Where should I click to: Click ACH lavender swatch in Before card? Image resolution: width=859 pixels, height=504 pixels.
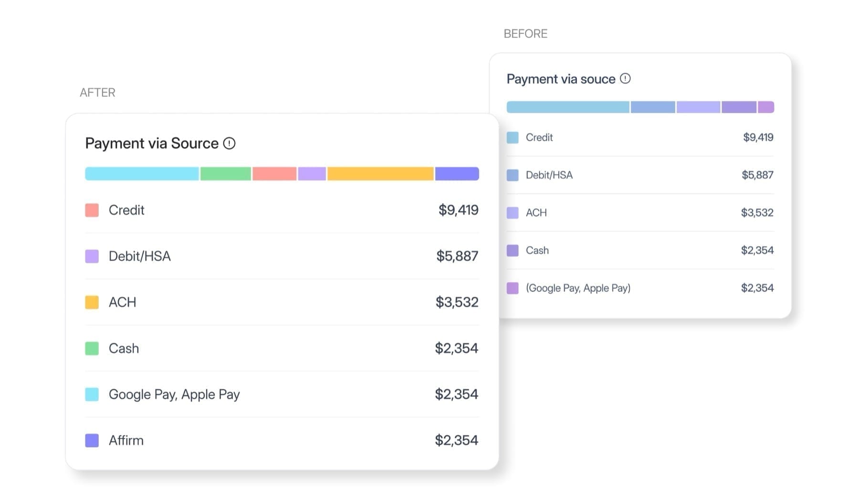click(x=513, y=213)
